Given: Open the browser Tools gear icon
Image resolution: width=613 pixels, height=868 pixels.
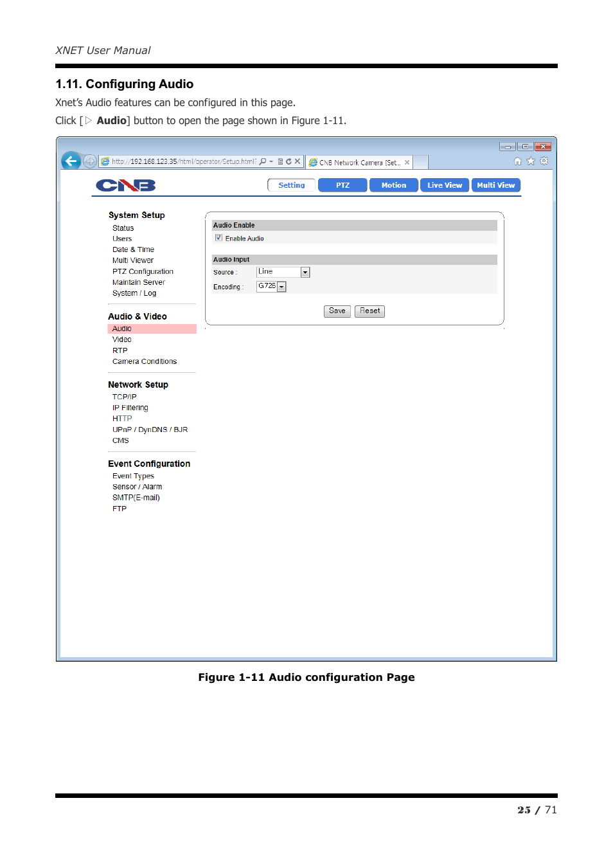Looking at the screenshot, I should tap(544, 161).
